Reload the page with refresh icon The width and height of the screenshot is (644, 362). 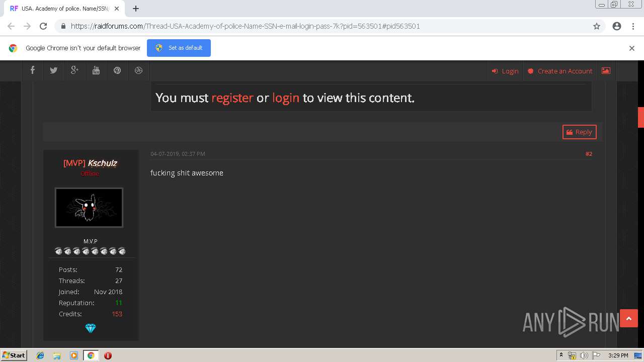click(x=43, y=26)
